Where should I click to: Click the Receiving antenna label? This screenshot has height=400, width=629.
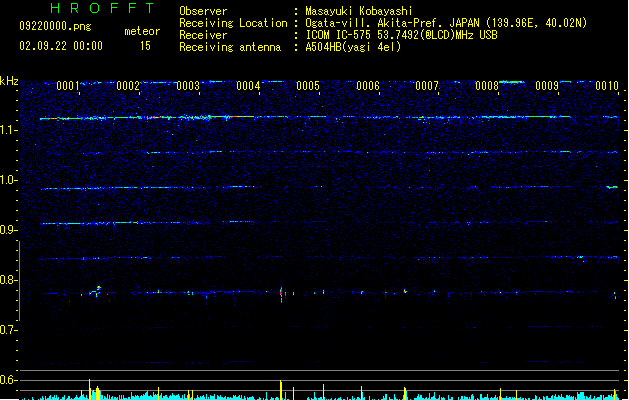(230, 47)
